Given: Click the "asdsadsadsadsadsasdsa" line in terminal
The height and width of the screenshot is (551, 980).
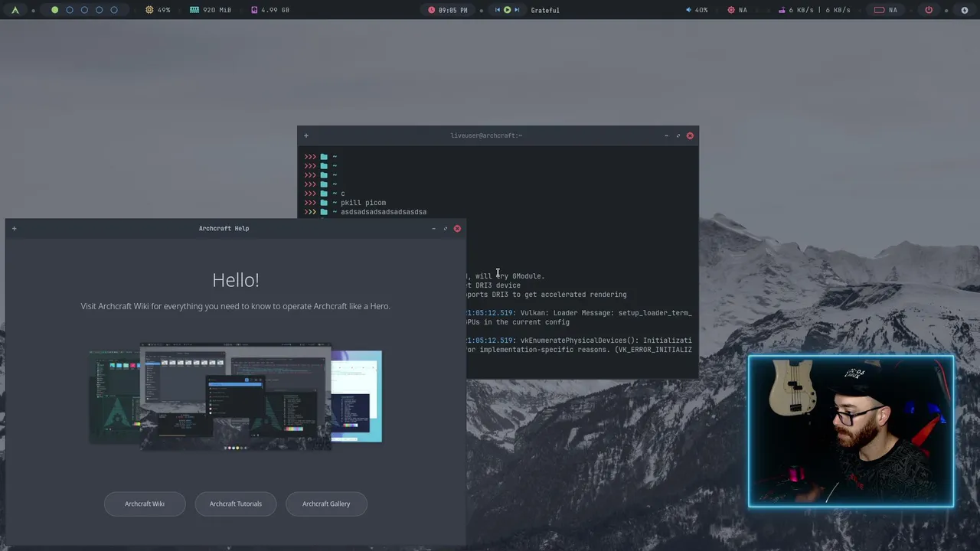Looking at the screenshot, I should 384,212.
